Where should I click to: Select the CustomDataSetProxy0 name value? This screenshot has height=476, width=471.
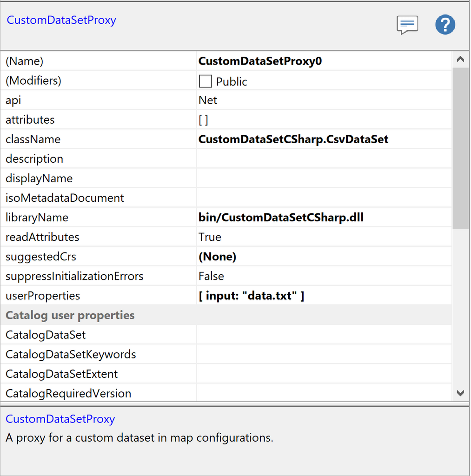260,61
